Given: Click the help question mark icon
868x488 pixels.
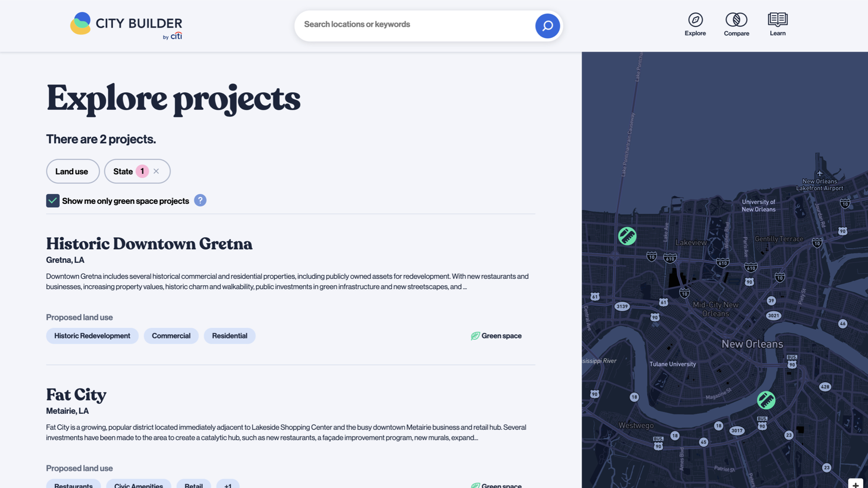Looking at the screenshot, I should pyautogui.click(x=200, y=200).
